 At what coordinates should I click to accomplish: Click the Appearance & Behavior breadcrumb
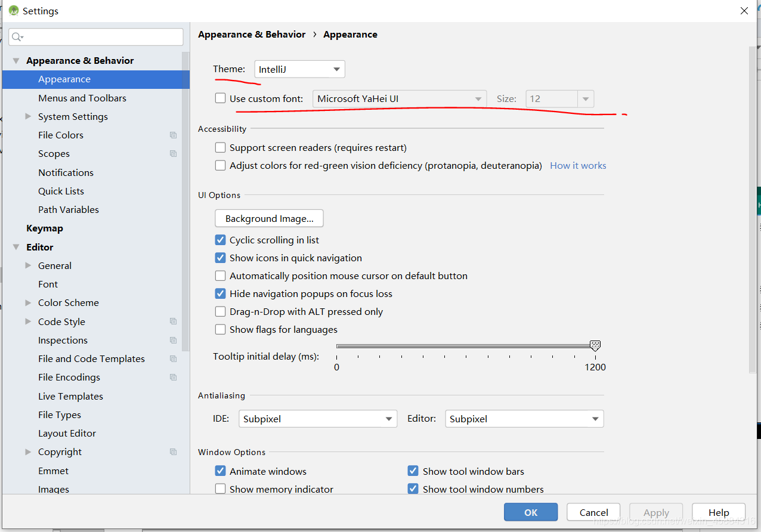point(252,35)
